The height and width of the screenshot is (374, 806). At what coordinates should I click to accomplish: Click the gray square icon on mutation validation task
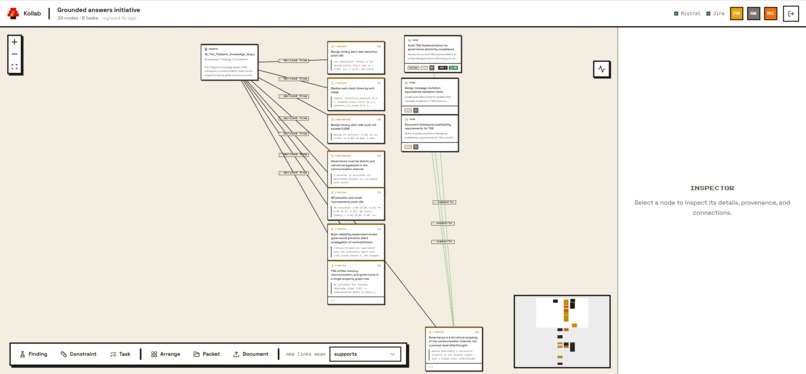pyautogui.click(x=416, y=110)
